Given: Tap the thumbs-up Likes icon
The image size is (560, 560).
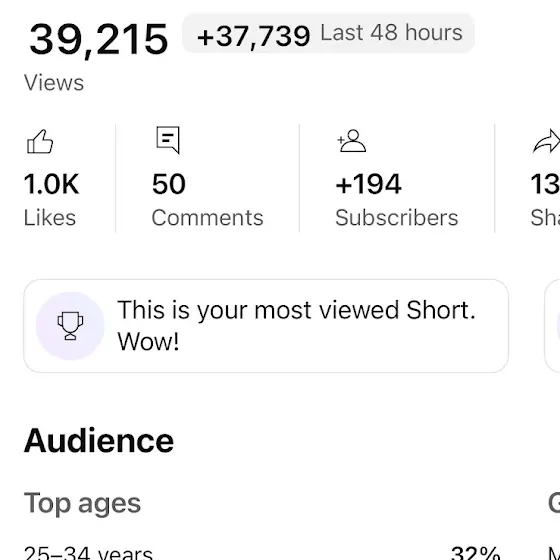Looking at the screenshot, I should pyautogui.click(x=40, y=142).
